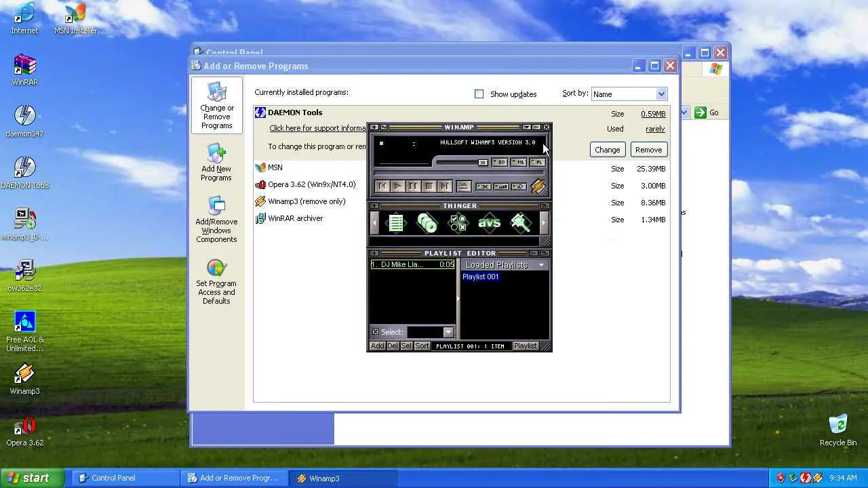
Task: Open the Winamp title bar dropdown arrow
Action: point(527,127)
